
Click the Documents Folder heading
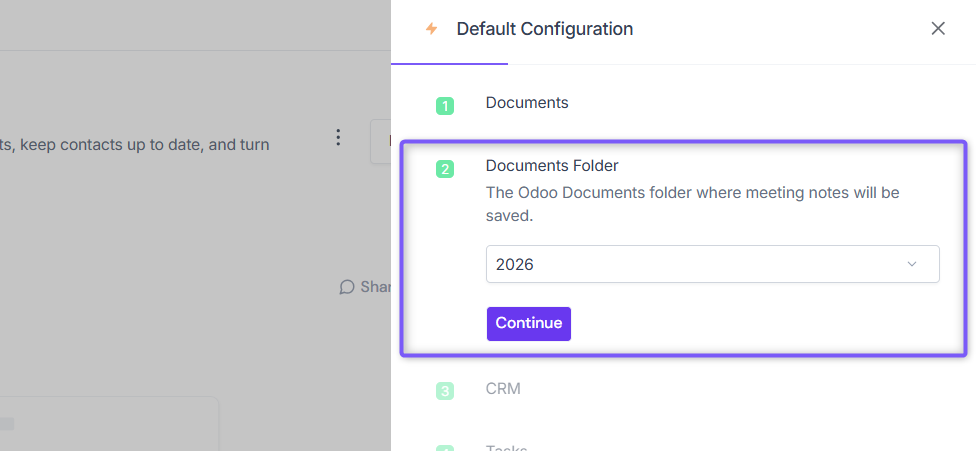552,166
